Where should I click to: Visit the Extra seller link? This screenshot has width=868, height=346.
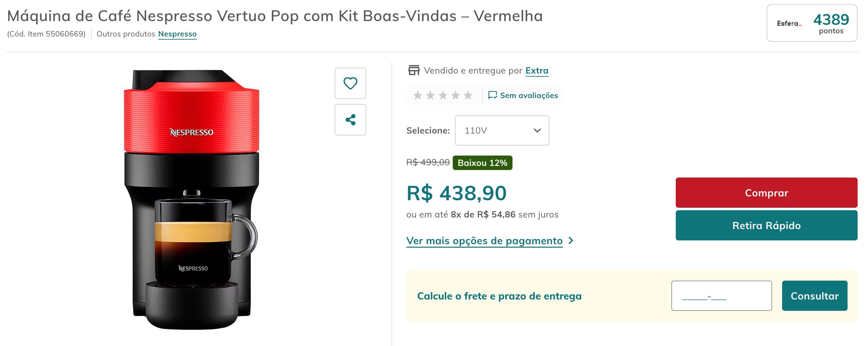coord(537,71)
